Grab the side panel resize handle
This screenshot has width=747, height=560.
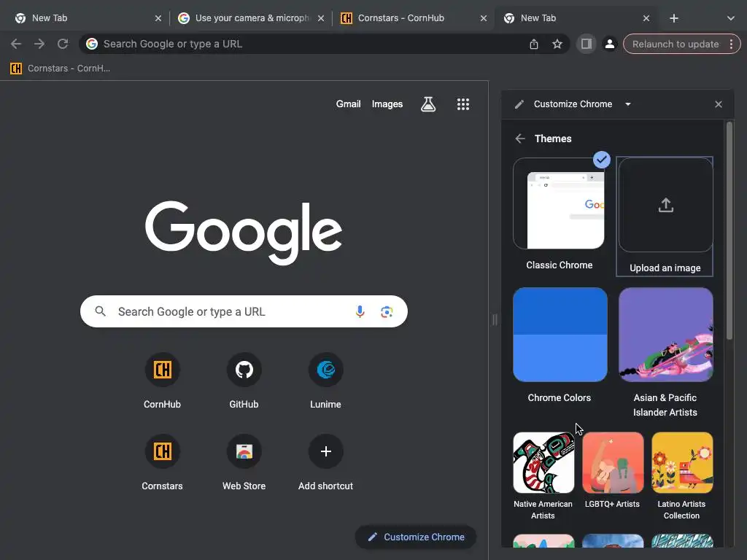[x=495, y=319]
